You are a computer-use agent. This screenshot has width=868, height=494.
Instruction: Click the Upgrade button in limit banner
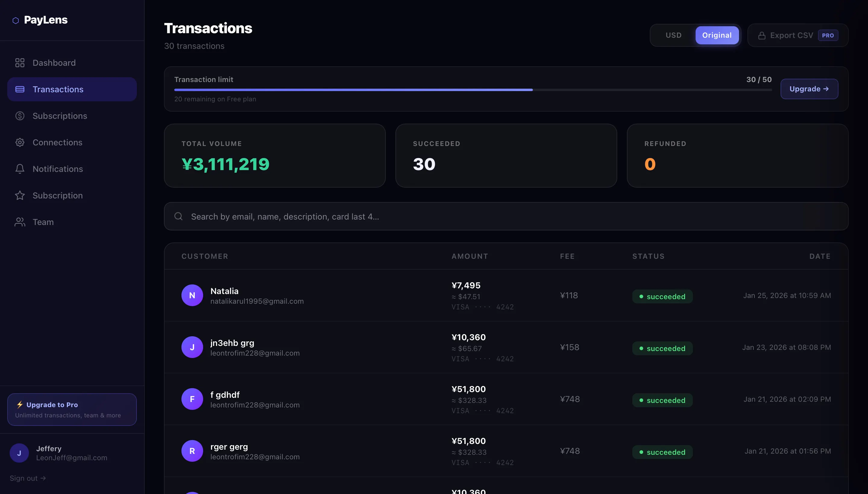[x=809, y=89]
